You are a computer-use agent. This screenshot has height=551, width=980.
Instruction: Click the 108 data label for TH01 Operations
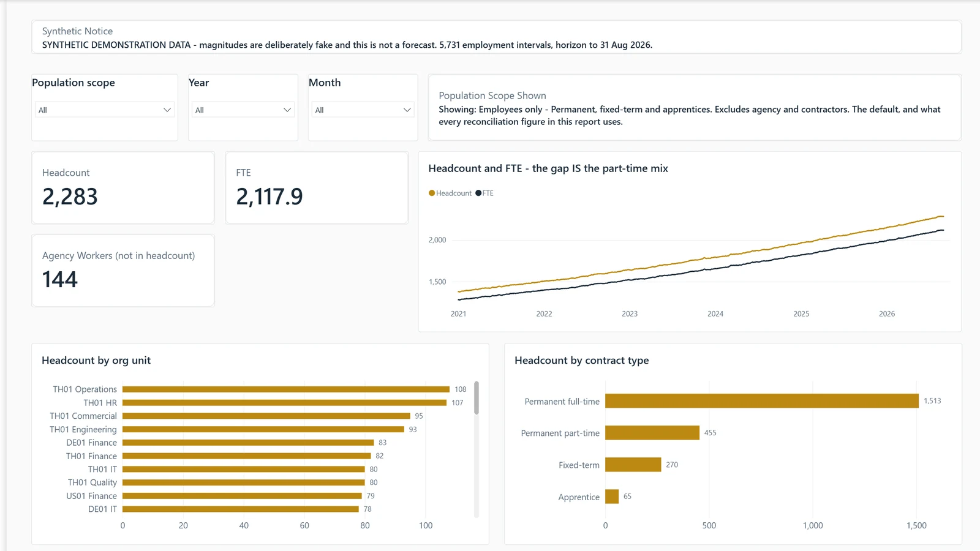461,389
